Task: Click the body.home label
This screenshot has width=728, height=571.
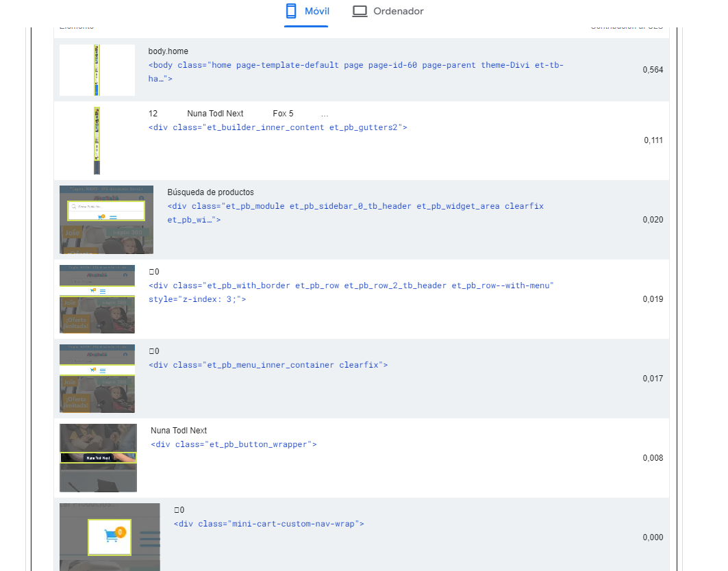Action: click(168, 51)
